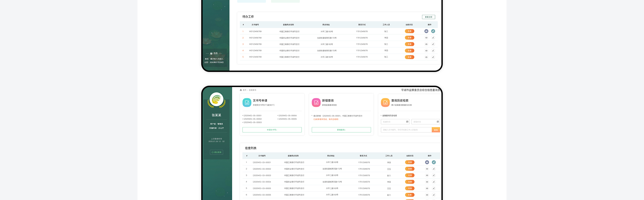View details of 待办工作 row 1
Viewport: 644px width, 200px height.
pos(426,31)
